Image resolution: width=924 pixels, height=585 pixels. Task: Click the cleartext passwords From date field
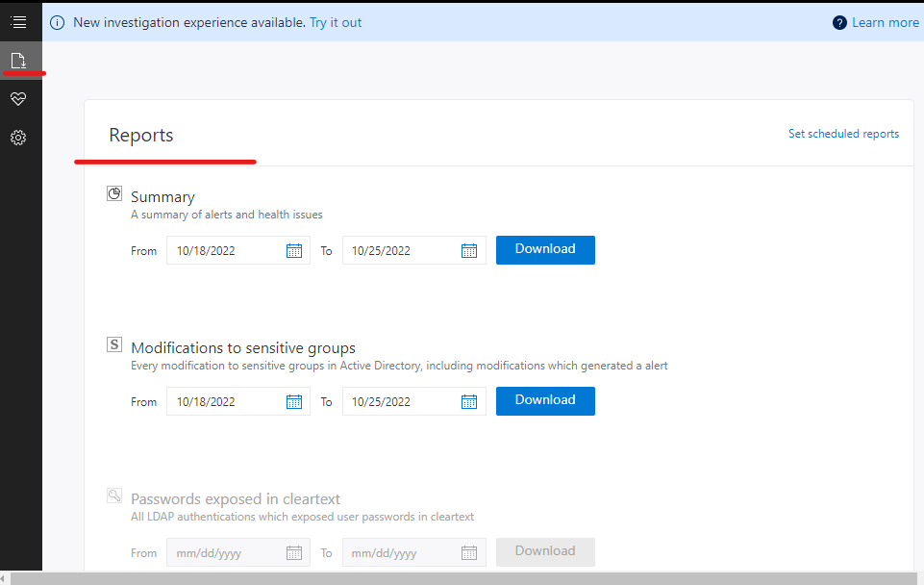[x=238, y=552]
